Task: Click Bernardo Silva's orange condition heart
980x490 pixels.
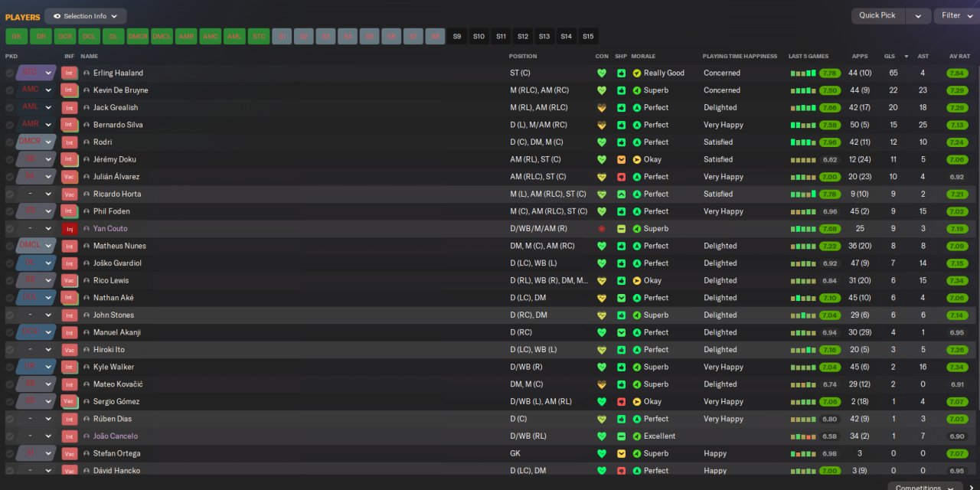Action: (x=602, y=125)
